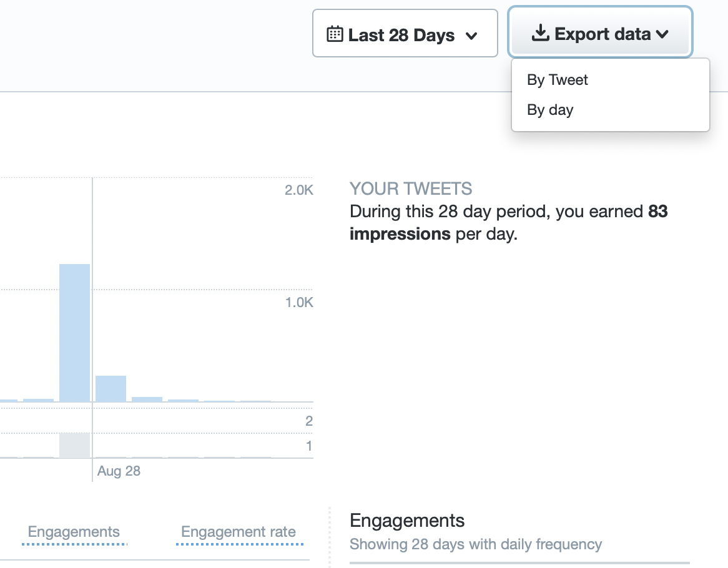Click Showing 28 days with daily frequency text
This screenshot has height=568, width=728.
476,544
